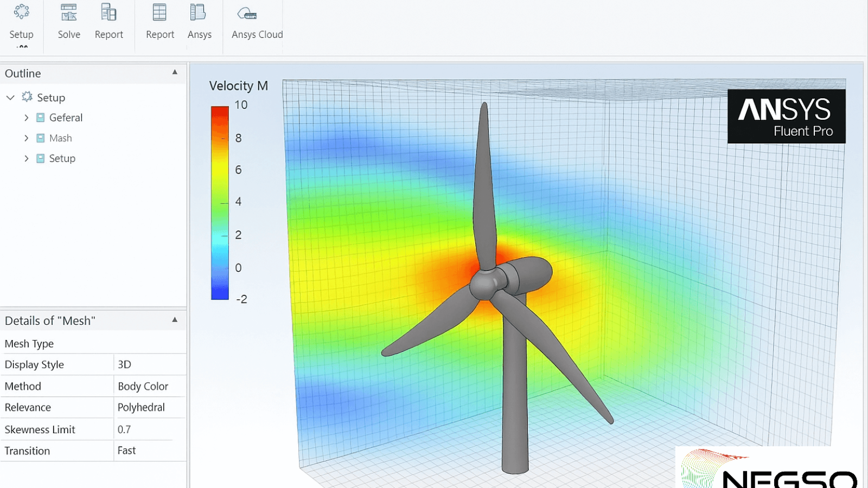
Task: Open the Report icon next to Solve
Action: [108, 12]
